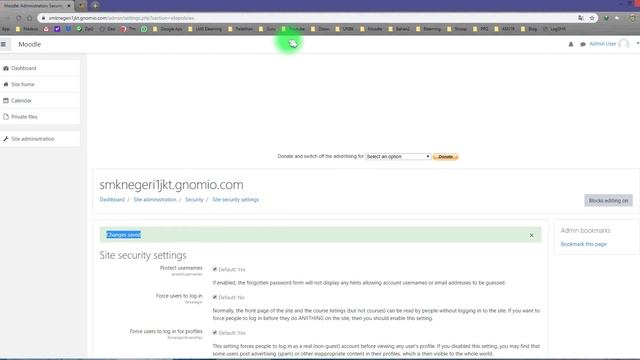Screen dimensions: 640x360
Task: Reload the page with the refresh icon
Action: (18, 18)
